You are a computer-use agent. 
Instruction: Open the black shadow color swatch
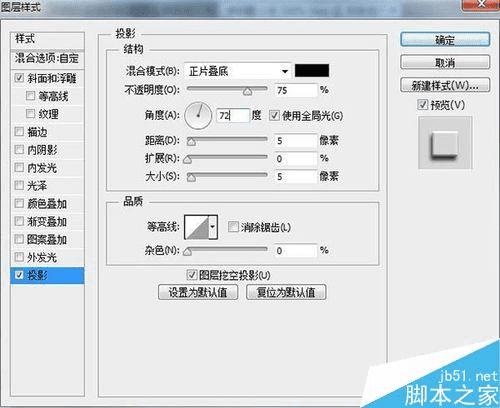[x=312, y=71]
